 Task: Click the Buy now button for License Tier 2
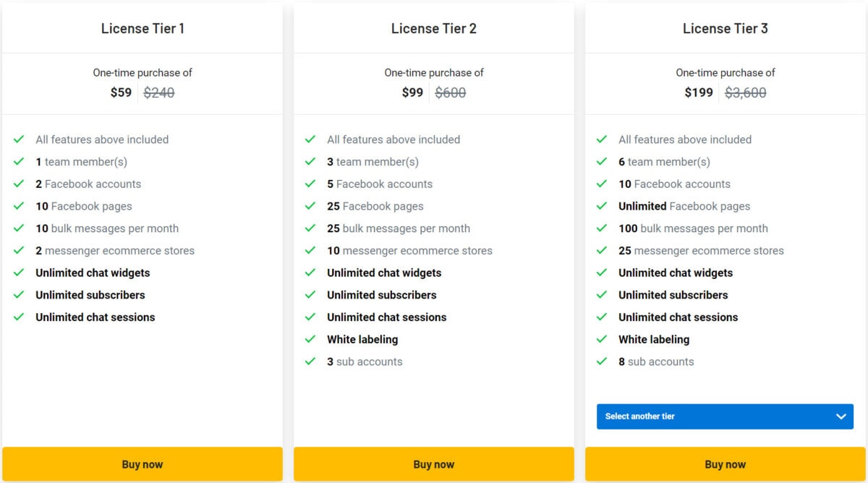click(434, 463)
